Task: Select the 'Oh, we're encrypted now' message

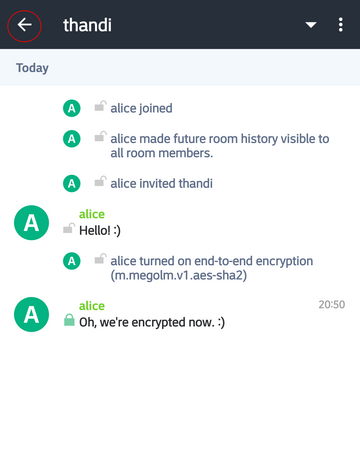Action: pyautogui.click(x=152, y=322)
